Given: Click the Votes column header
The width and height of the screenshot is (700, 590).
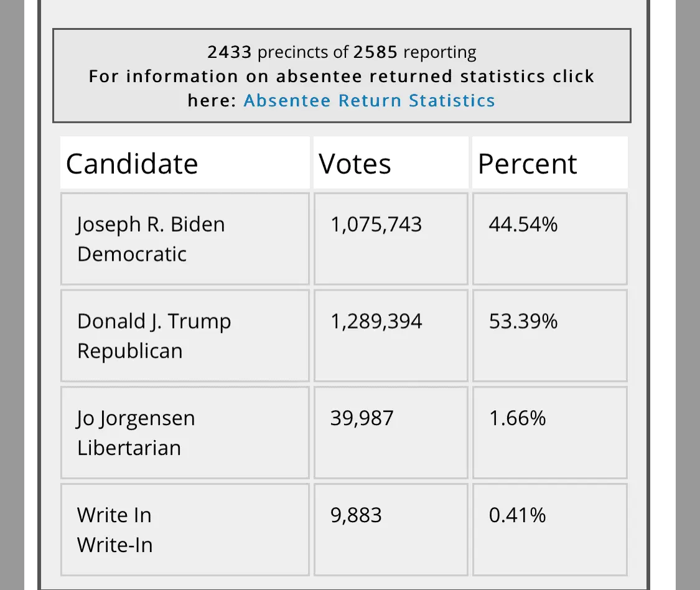Looking at the screenshot, I should pos(355,164).
